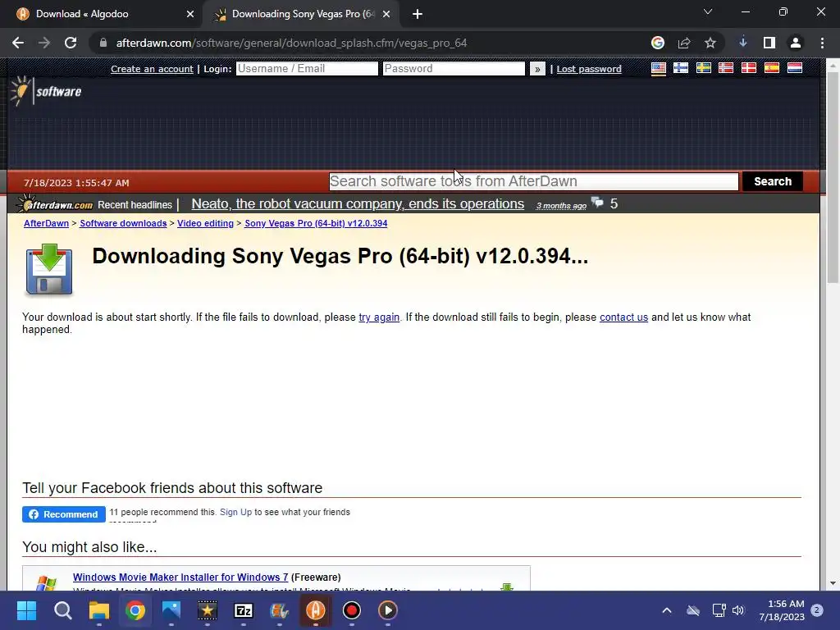Open the Chrome three-dot menu
The image size is (840, 630).
point(822,43)
